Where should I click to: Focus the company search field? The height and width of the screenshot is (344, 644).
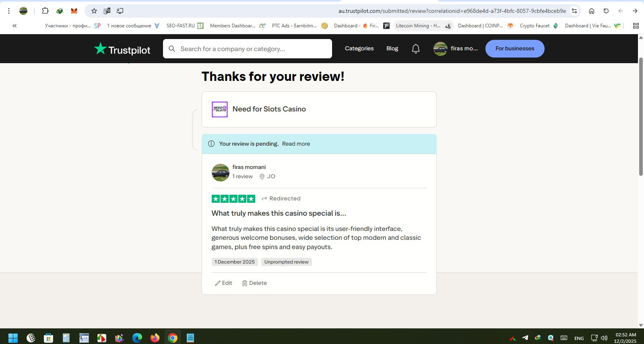pos(248,49)
